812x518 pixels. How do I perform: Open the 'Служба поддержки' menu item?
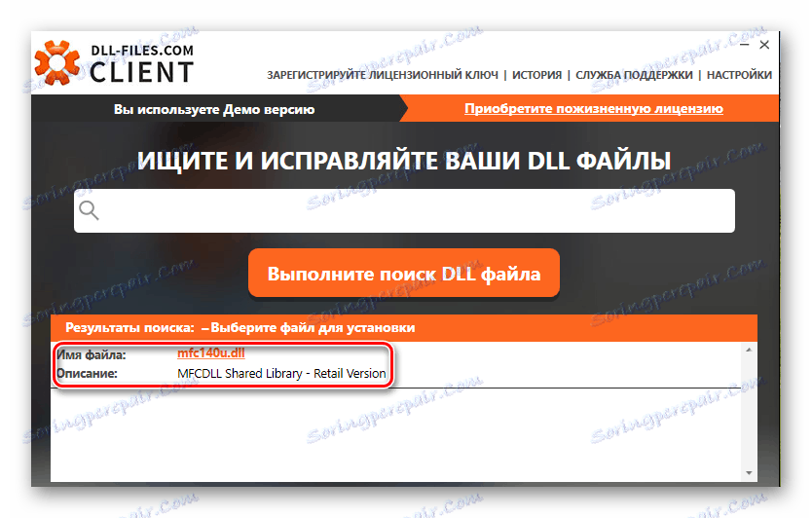[x=634, y=75]
